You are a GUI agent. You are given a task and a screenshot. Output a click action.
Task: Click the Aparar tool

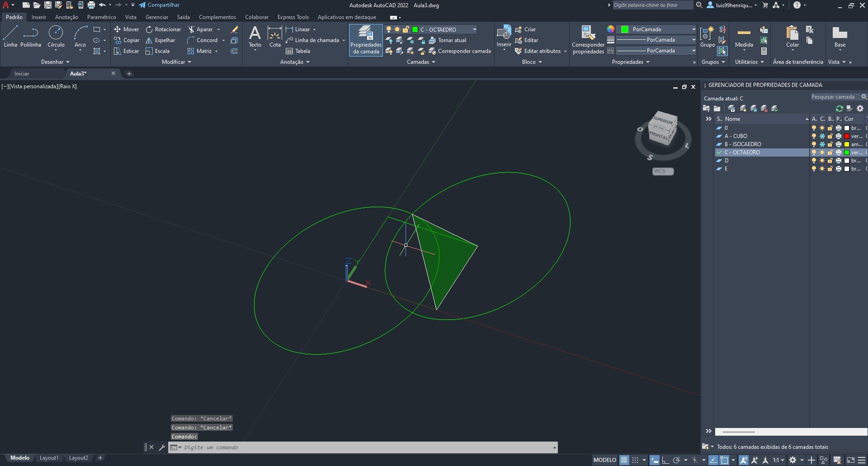200,29
